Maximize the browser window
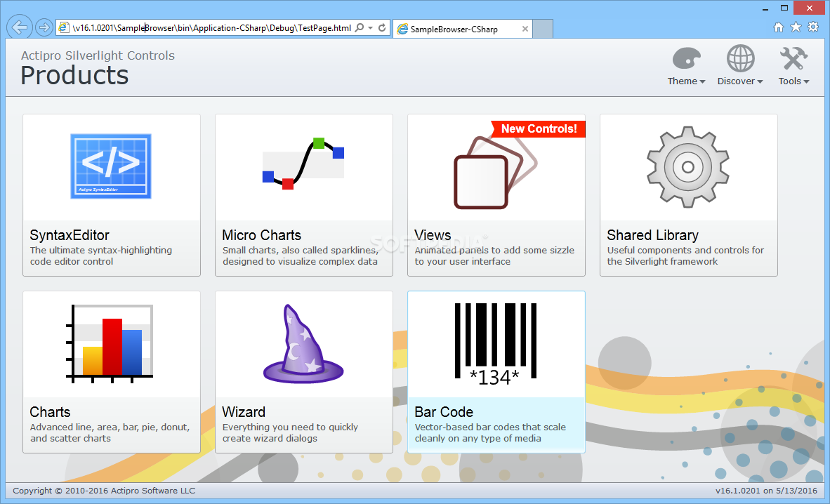Screen dimensions: 830x504 pos(784,8)
